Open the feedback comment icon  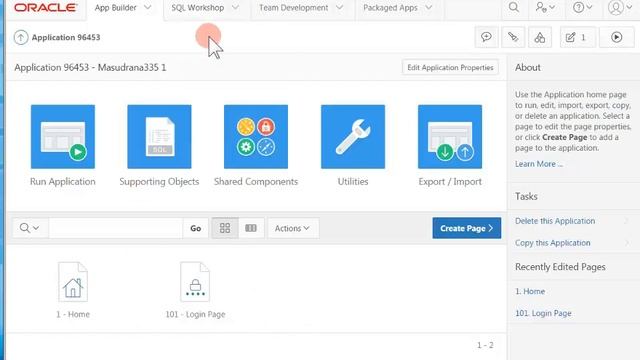point(487,38)
